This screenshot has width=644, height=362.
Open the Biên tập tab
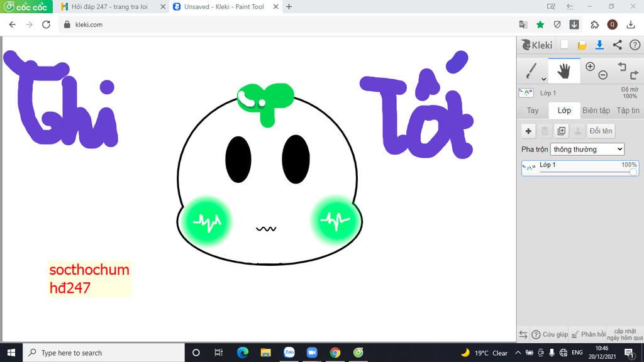[x=596, y=111]
